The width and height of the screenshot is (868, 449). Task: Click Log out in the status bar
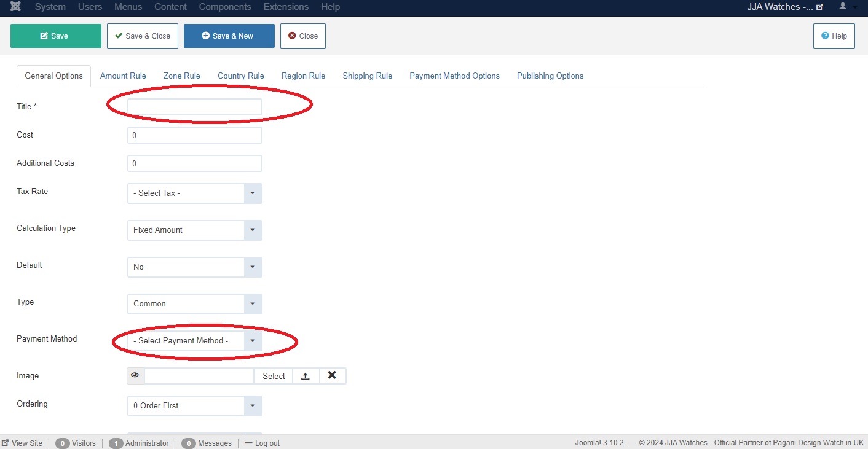tap(262, 443)
